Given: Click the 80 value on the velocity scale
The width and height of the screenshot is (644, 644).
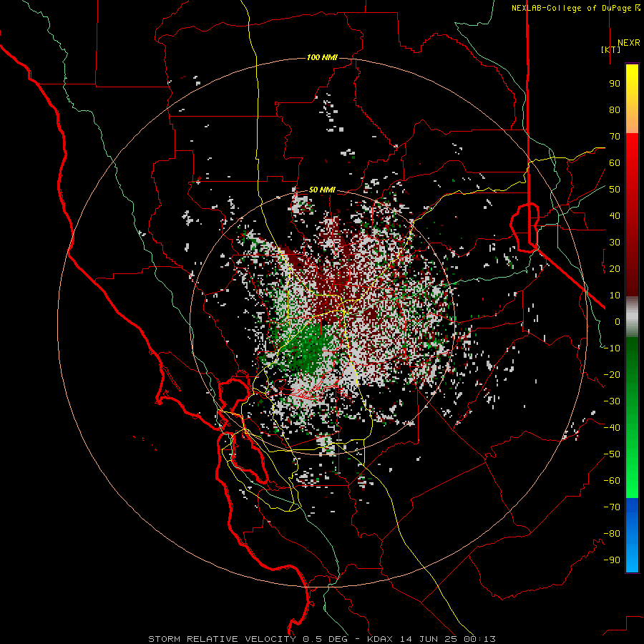Looking at the screenshot, I should [x=615, y=109].
